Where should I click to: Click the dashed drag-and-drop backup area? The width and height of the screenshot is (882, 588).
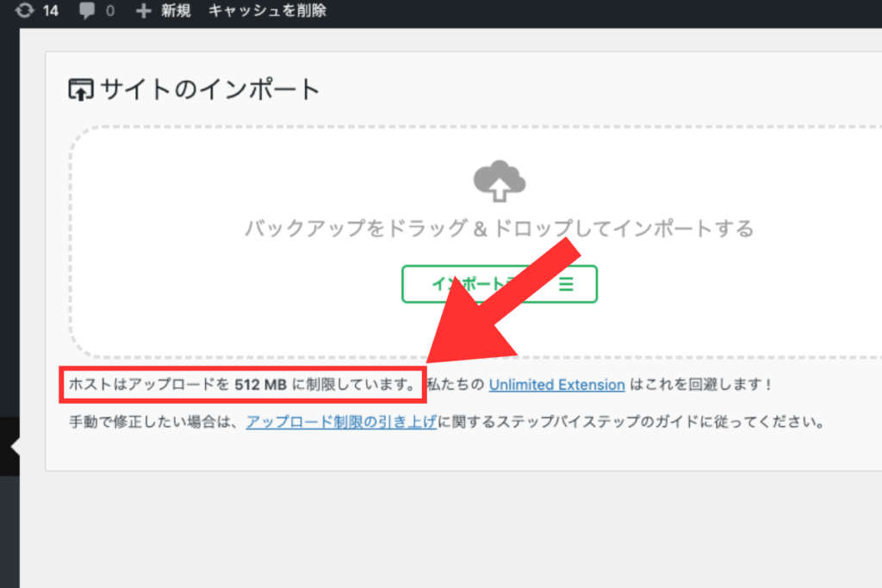click(258, 319)
